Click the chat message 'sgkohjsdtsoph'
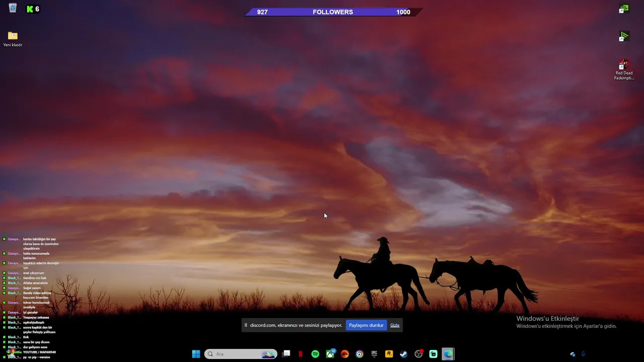Image resolution: width=644 pixels, height=362 pixels. pos(34,323)
